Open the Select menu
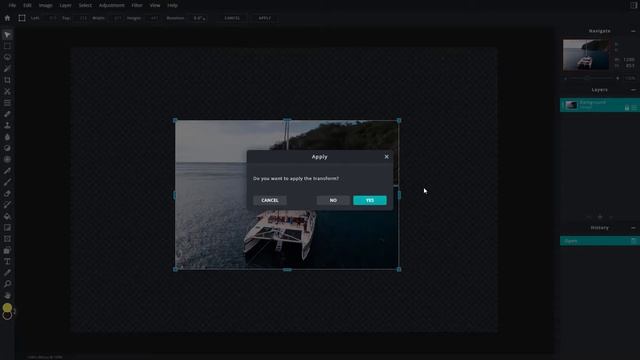640x360 pixels. (x=85, y=5)
